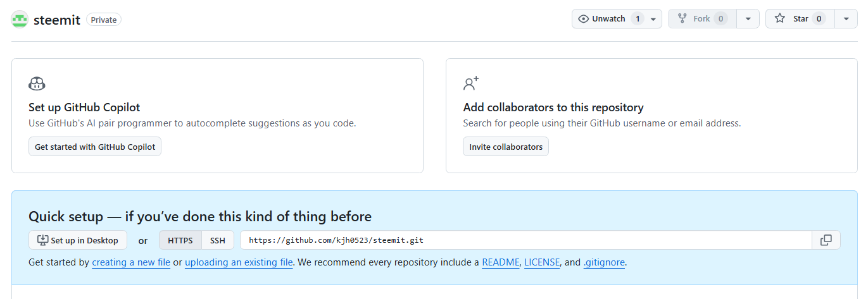The image size is (868, 299).
Task: Click the README link
Action: tap(501, 262)
